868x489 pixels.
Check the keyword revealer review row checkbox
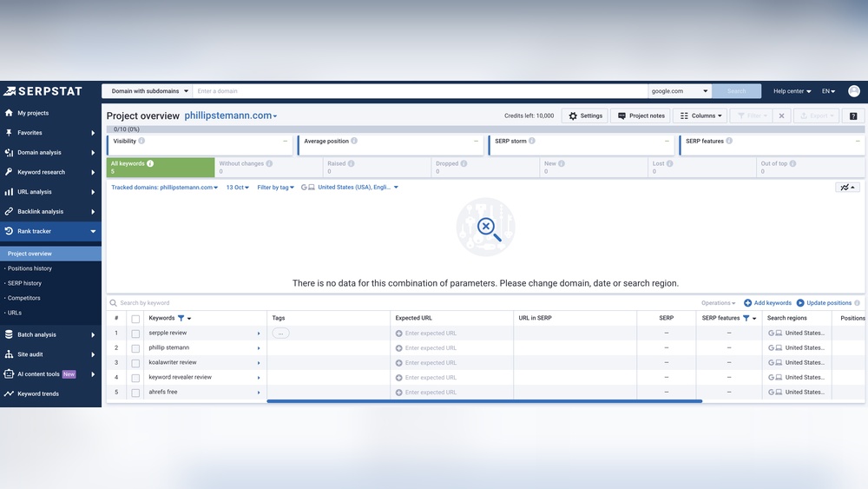(x=135, y=378)
